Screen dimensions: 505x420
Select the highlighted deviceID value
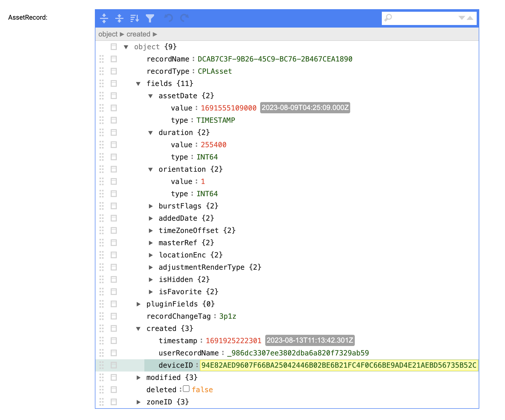pos(339,365)
